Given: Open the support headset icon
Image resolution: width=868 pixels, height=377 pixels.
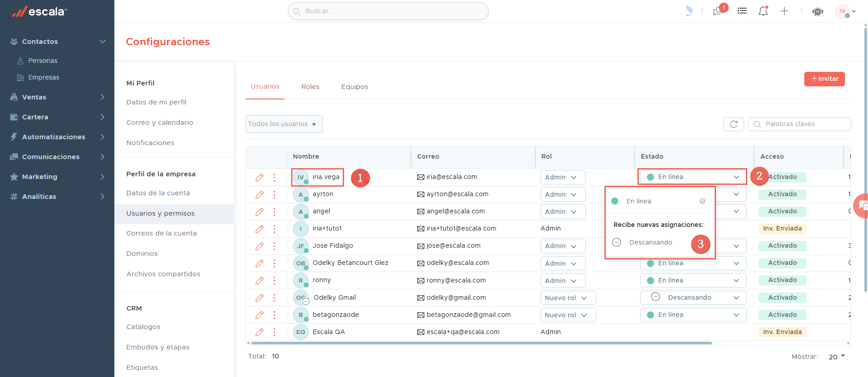Looking at the screenshot, I should [818, 11].
